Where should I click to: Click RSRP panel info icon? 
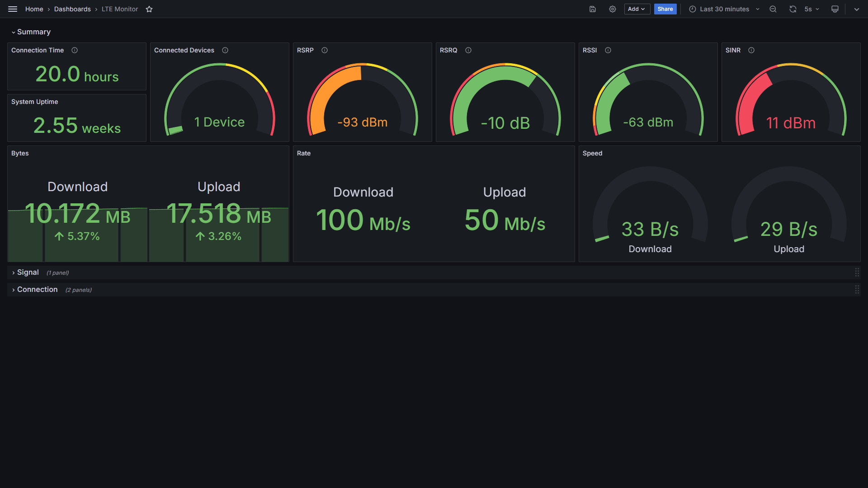325,50
